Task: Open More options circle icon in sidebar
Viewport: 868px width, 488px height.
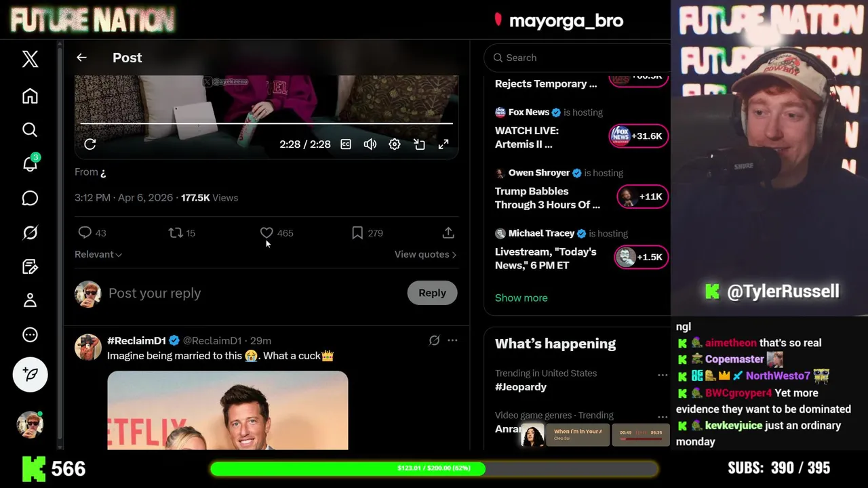Action: click(x=30, y=335)
